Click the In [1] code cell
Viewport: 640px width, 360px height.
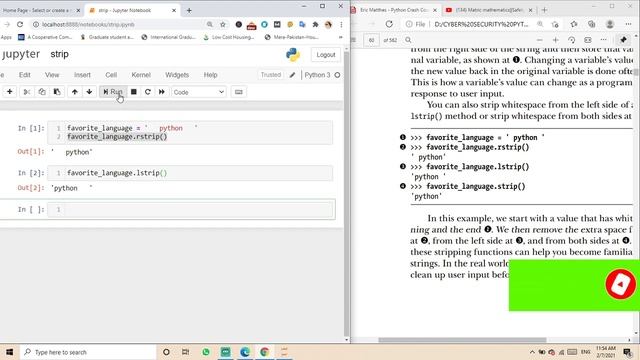tap(190, 132)
